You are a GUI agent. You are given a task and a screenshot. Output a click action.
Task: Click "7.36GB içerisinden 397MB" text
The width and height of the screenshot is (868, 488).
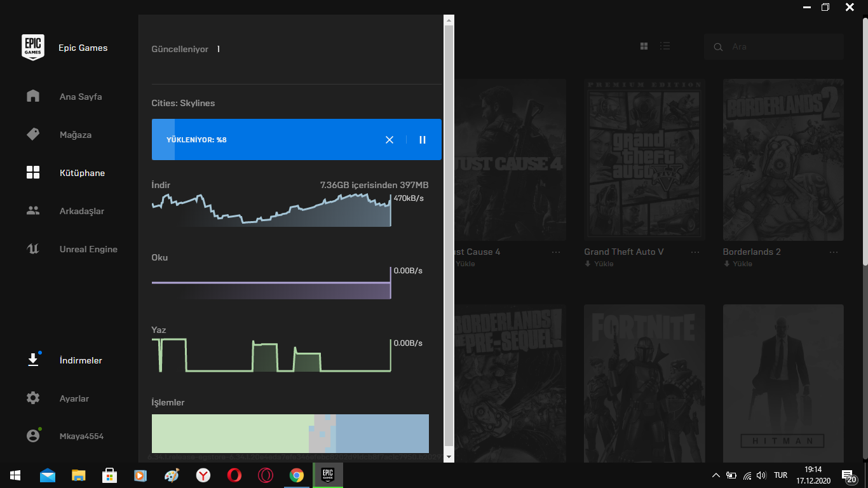374,185
